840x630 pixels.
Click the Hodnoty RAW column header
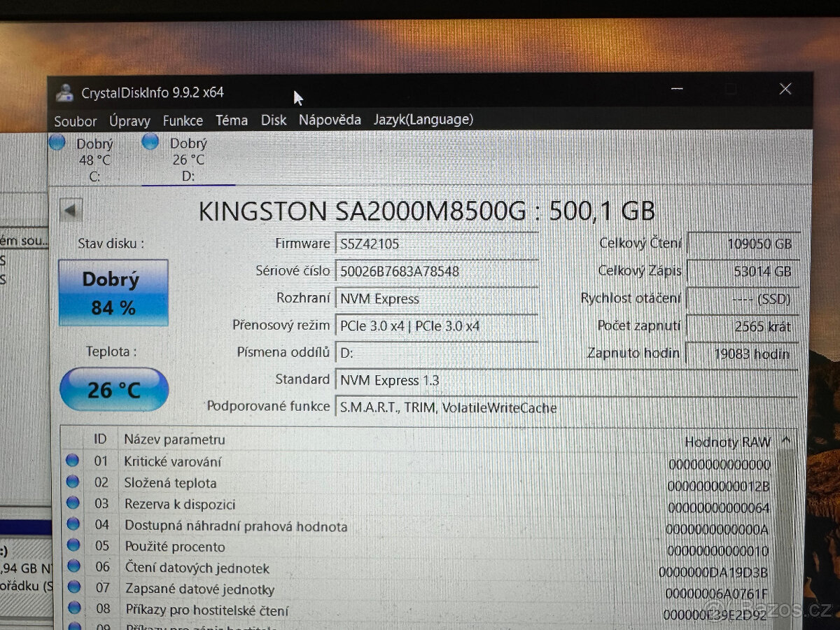click(727, 442)
